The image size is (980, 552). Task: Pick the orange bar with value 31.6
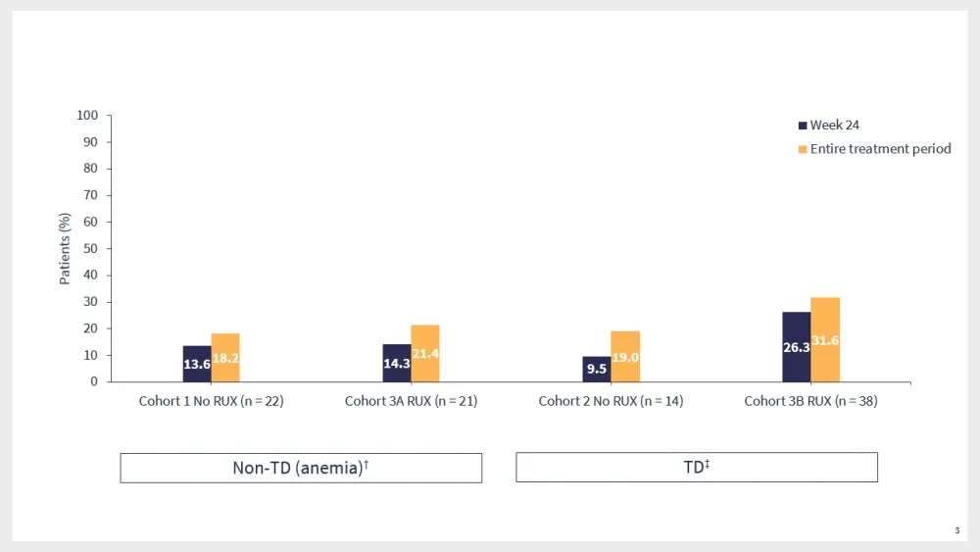(x=825, y=339)
